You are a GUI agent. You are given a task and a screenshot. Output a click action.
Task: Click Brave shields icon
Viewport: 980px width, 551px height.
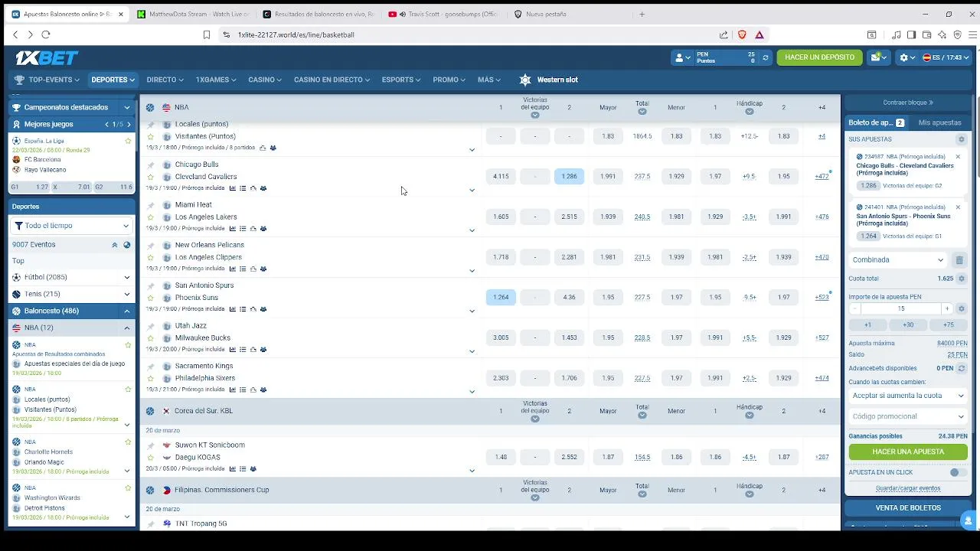click(x=742, y=35)
